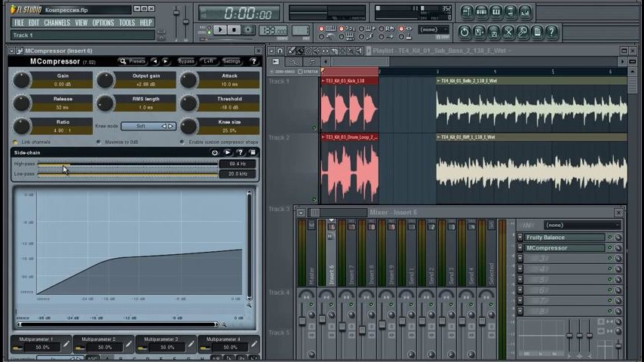
Task: Open MCompressor Presets browser
Action: (x=132, y=61)
